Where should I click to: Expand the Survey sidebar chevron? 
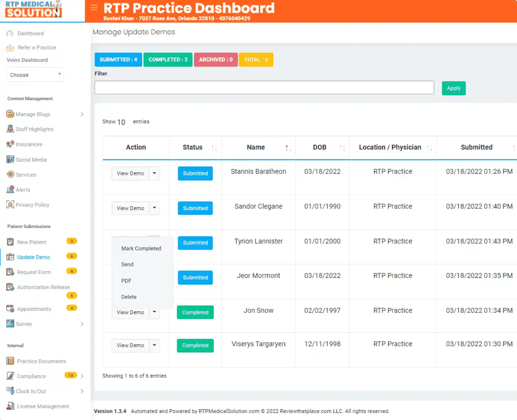point(82,324)
